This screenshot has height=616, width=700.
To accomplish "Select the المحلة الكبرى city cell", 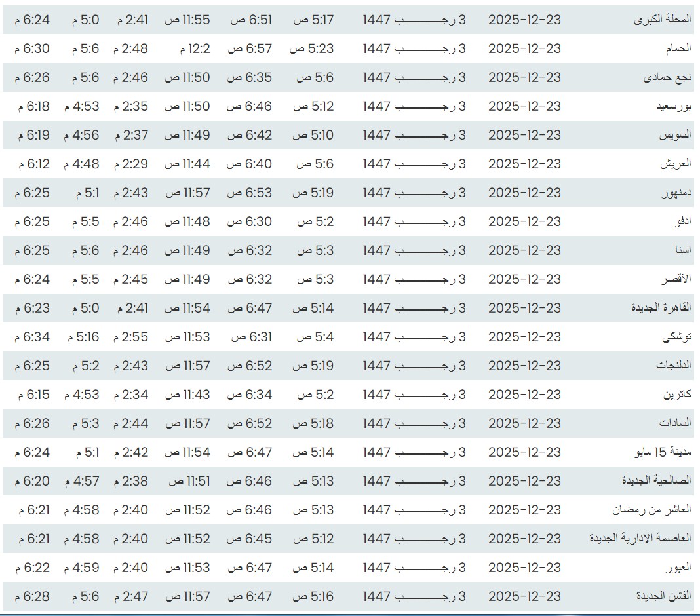I will (x=662, y=20).
